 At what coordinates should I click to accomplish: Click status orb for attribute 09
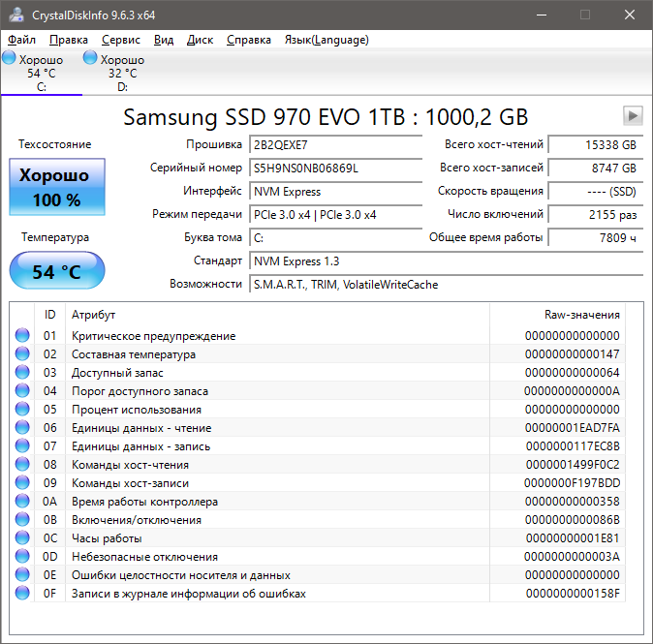click(22, 482)
